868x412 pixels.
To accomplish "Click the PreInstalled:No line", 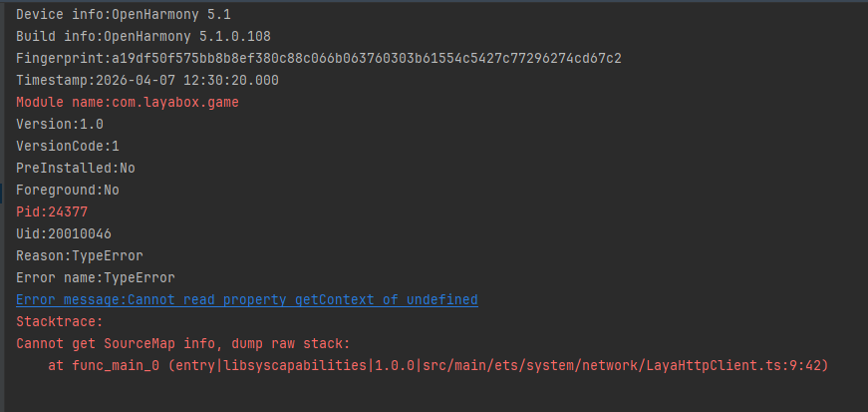I will coord(76,168).
